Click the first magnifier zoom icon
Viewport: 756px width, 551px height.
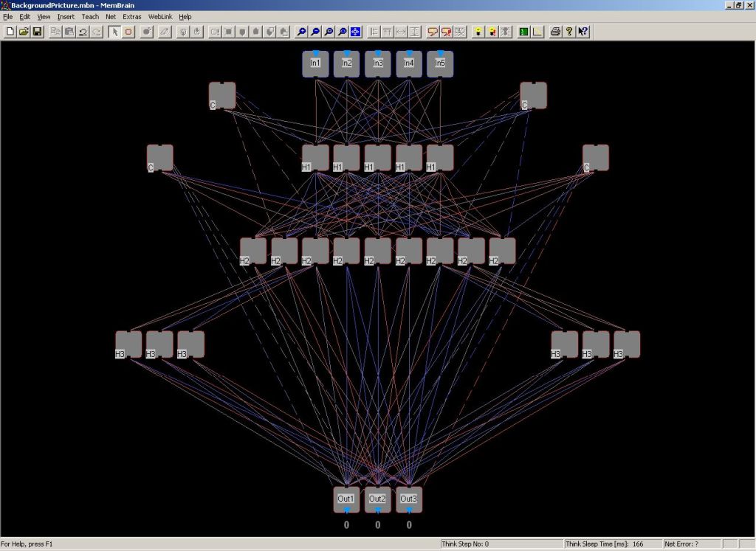301,32
